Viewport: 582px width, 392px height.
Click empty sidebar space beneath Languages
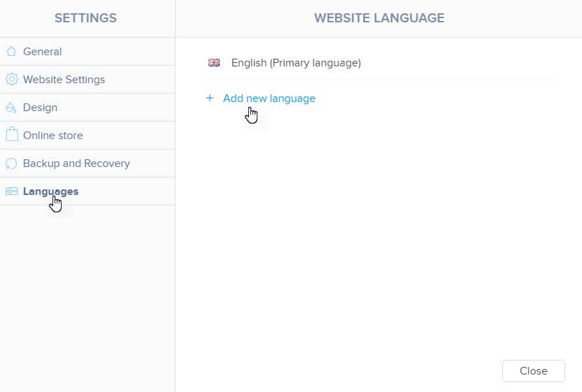coord(87,293)
